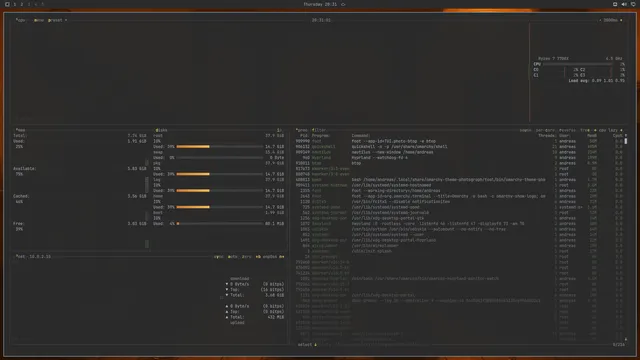
Task: Select the xdg-desktop-portal-hyprland process row
Action: (459, 240)
